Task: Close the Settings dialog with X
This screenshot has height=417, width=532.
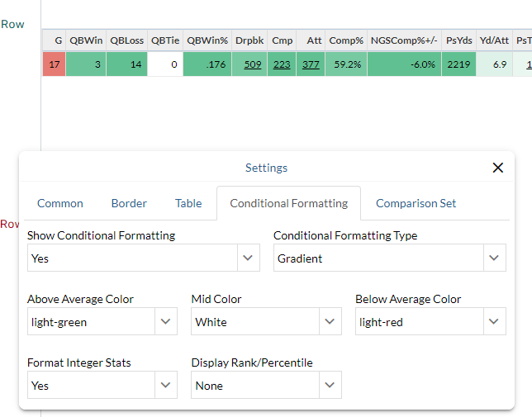Action: point(497,168)
